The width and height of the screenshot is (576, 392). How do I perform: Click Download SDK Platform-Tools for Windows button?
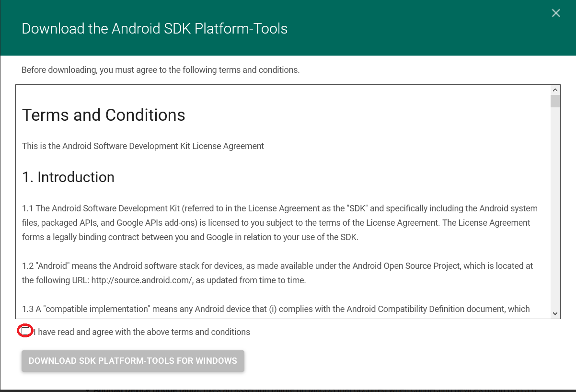[133, 361]
